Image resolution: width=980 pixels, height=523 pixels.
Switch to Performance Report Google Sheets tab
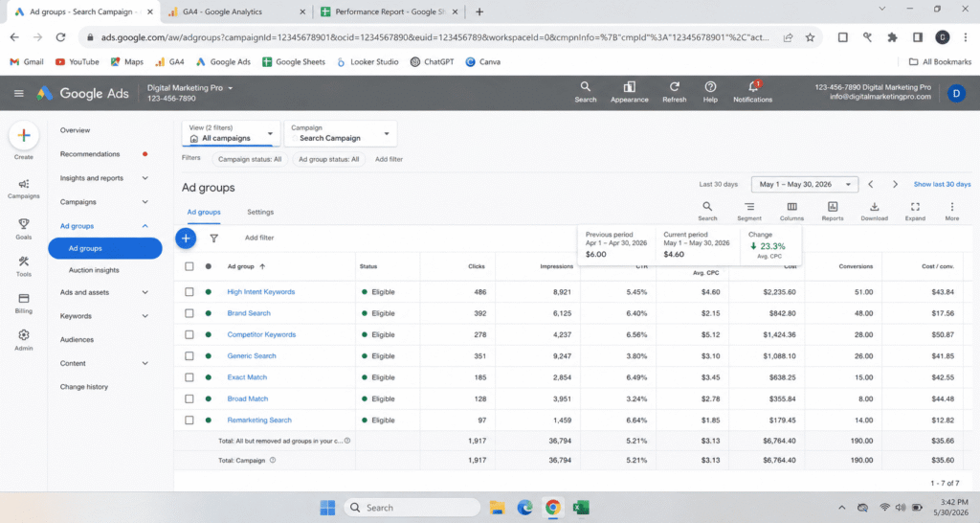tap(390, 11)
